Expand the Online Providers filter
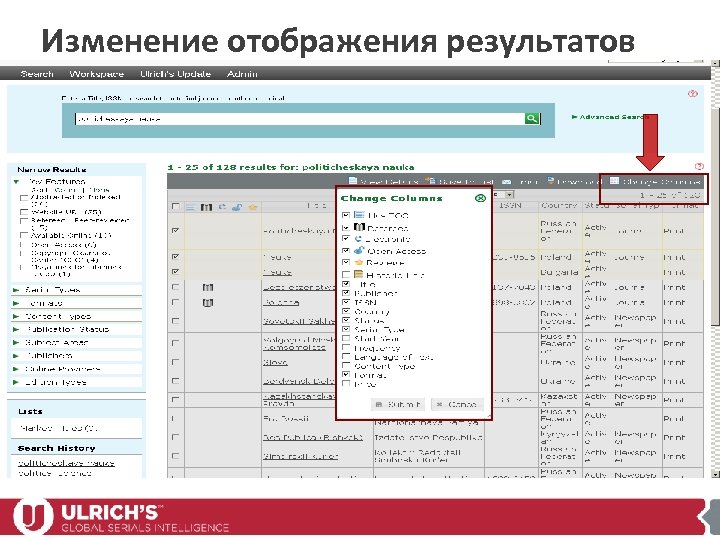The width and height of the screenshot is (720, 540). click(16, 369)
